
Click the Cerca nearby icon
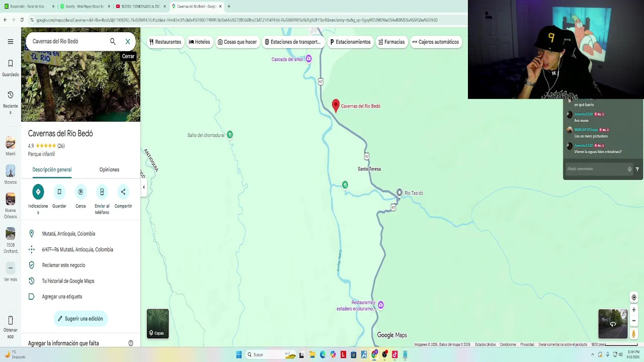[x=80, y=192]
